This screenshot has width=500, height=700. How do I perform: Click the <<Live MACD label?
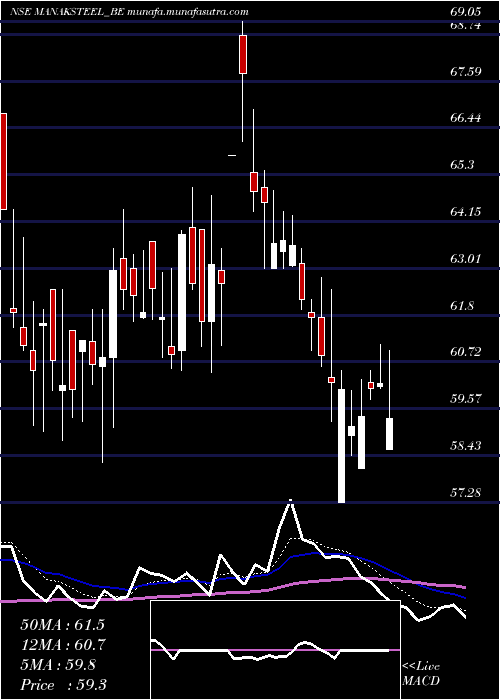[x=421, y=674]
